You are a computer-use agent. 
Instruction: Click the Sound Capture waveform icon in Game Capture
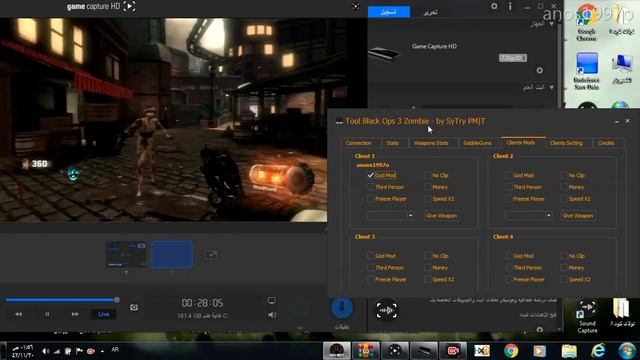386,310
